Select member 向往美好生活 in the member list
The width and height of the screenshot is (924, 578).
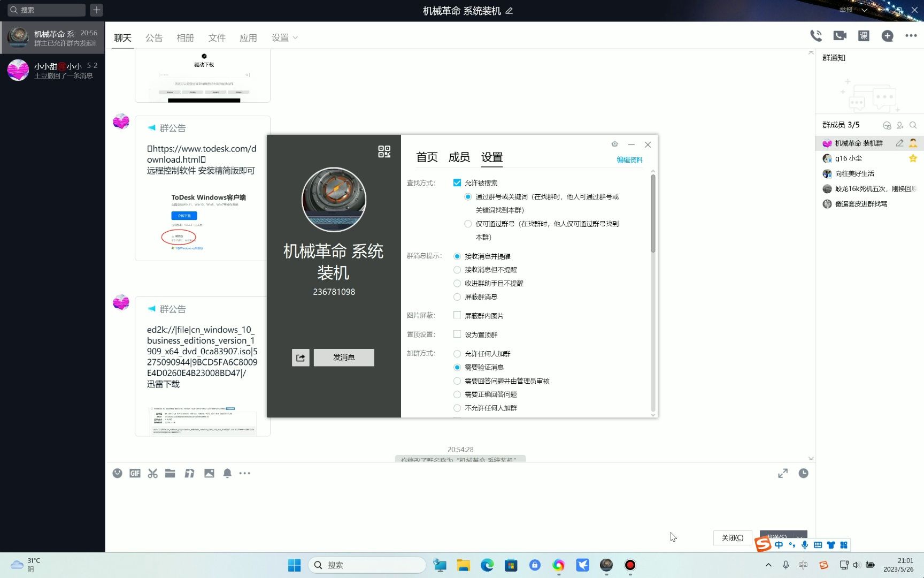[x=869, y=173]
